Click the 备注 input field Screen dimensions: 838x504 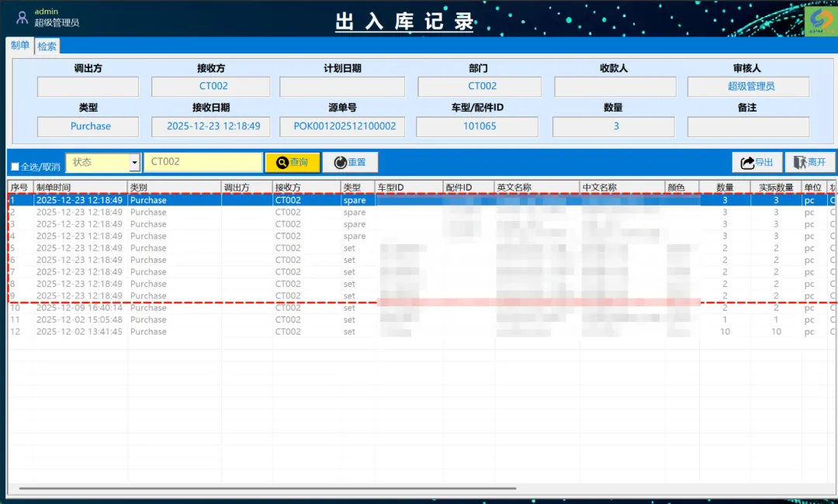748,126
